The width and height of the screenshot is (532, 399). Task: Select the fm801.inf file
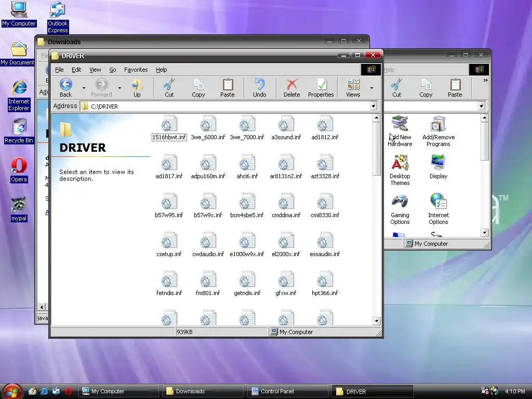(208, 284)
